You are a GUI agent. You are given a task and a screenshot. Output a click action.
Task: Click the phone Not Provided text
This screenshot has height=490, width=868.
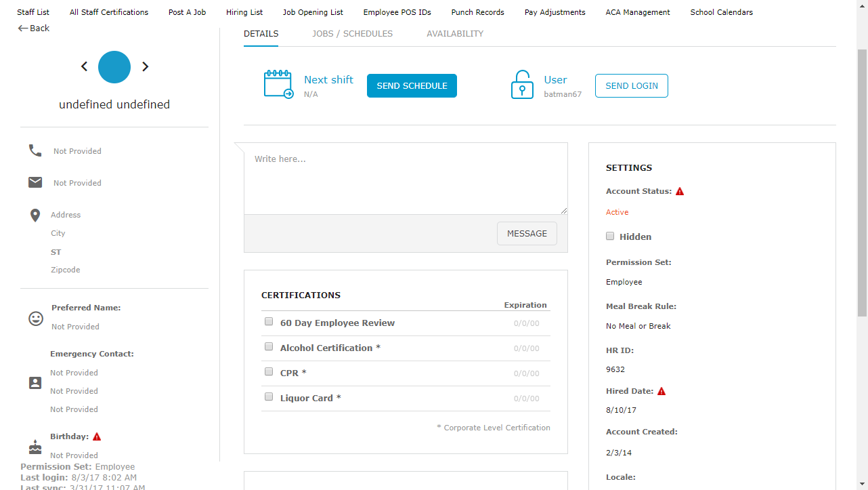pyautogui.click(x=77, y=151)
